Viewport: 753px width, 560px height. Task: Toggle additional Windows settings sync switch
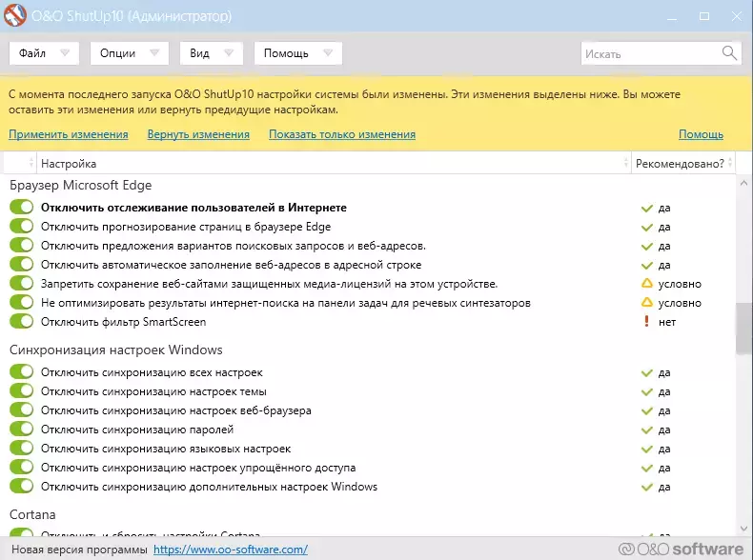click(21, 486)
